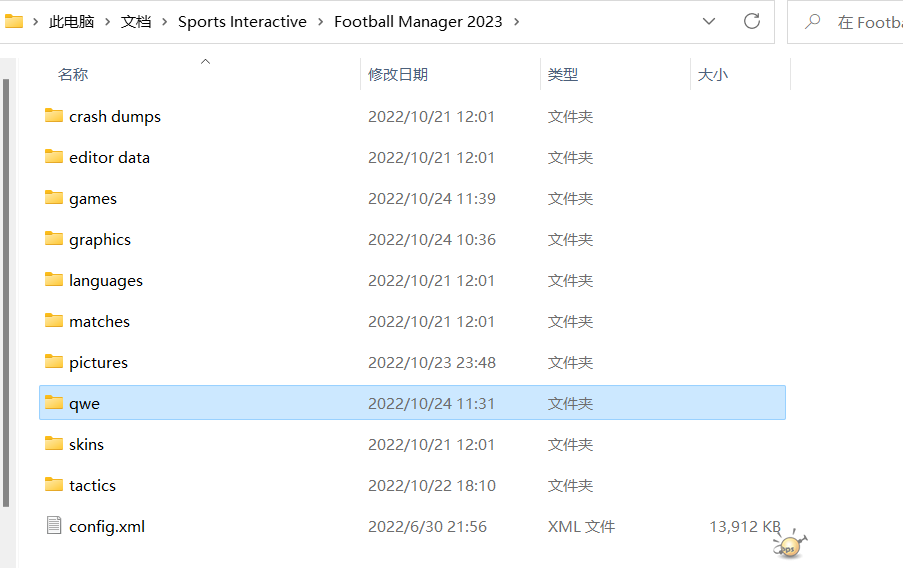Click the pictures folder icon

pos(54,362)
